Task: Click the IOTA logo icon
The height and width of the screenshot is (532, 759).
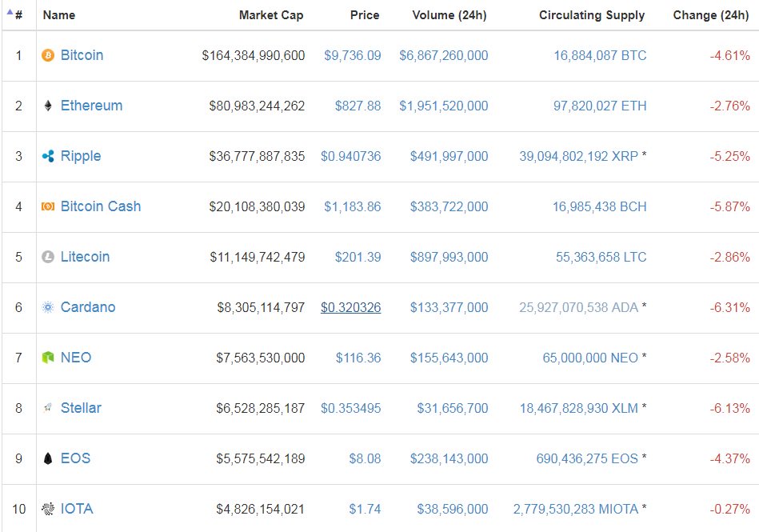Action: (x=48, y=508)
